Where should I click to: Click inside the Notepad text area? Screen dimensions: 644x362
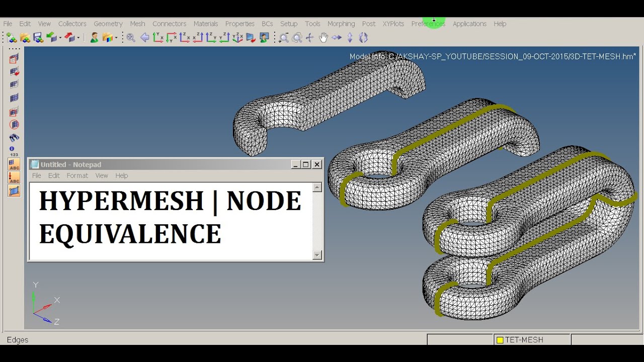pos(171,221)
